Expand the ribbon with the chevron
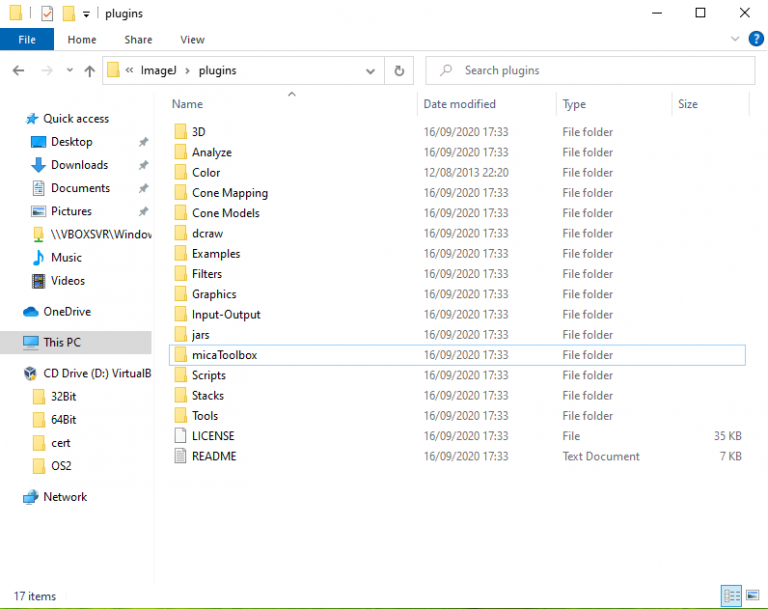Image resolution: width=768 pixels, height=609 pixels. [736, 40]
